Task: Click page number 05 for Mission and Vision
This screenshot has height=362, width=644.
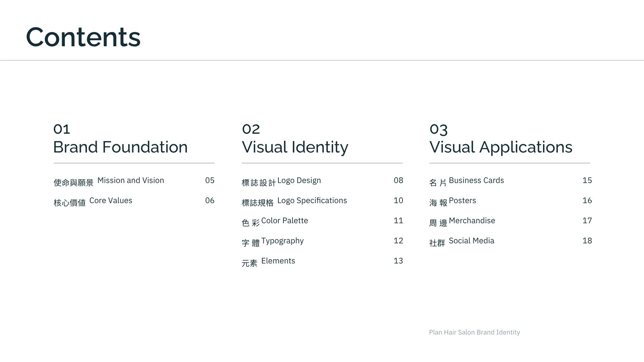Action: point(210,181)
